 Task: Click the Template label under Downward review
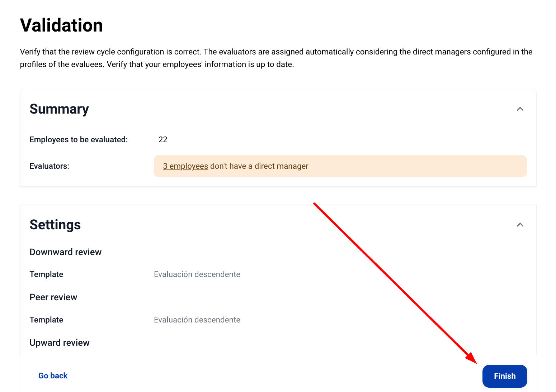click(x=46, y=274)
